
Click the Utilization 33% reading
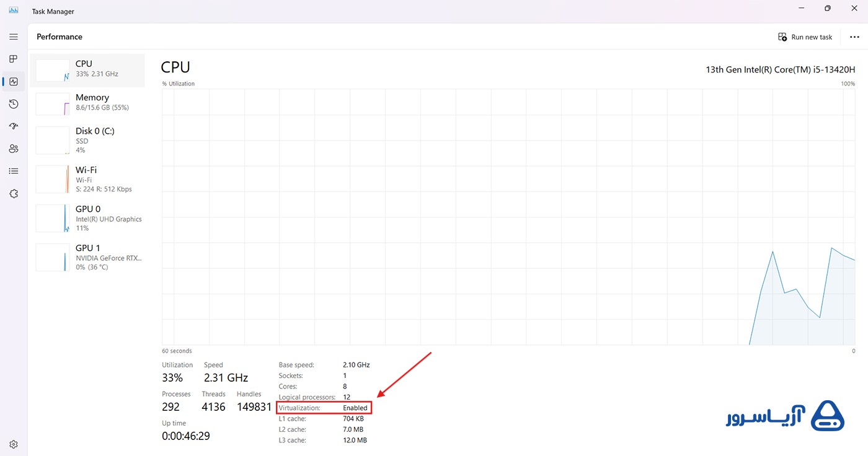[x=172, y=378]
